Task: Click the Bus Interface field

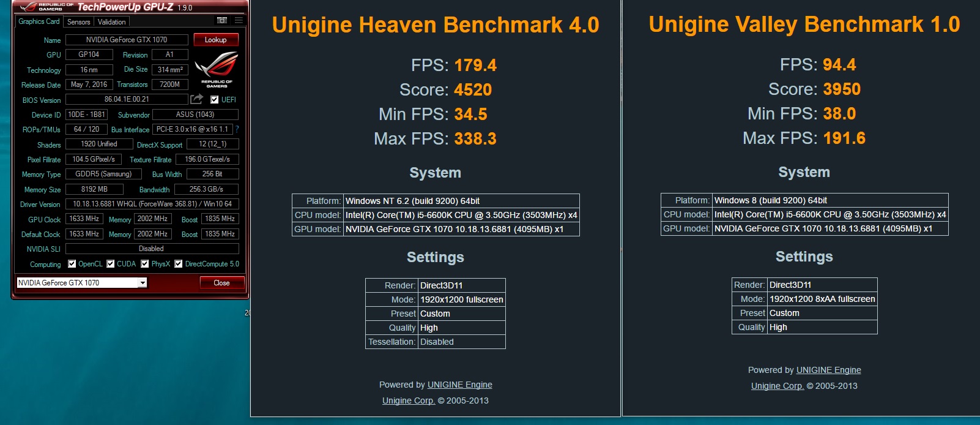Action: pyautogui.click(x=192, y=129)
